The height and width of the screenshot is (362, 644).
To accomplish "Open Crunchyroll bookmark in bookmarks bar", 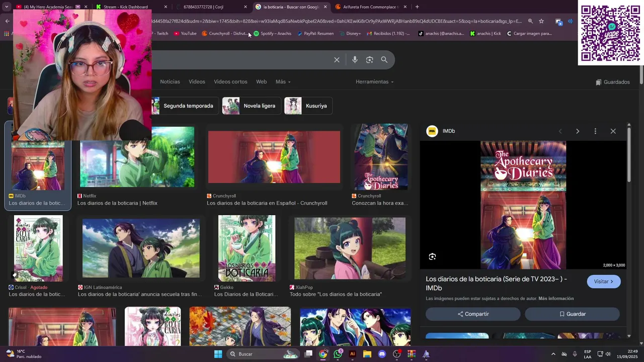I will [x=224, y=34].
